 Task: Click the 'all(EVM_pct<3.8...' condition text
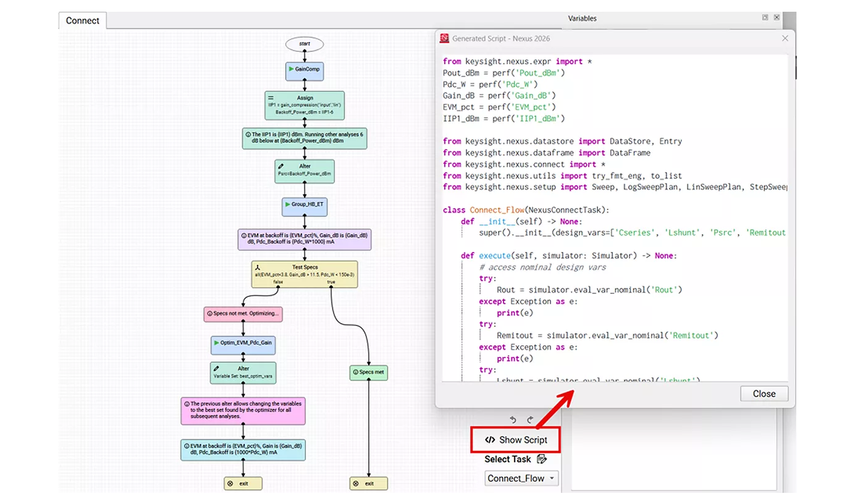click(305, 274)
